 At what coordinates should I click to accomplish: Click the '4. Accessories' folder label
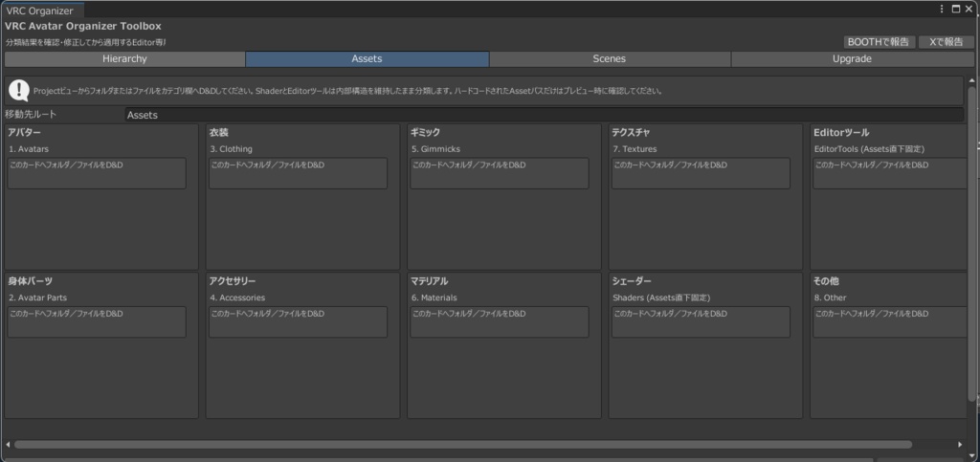(x=237, y=297)
